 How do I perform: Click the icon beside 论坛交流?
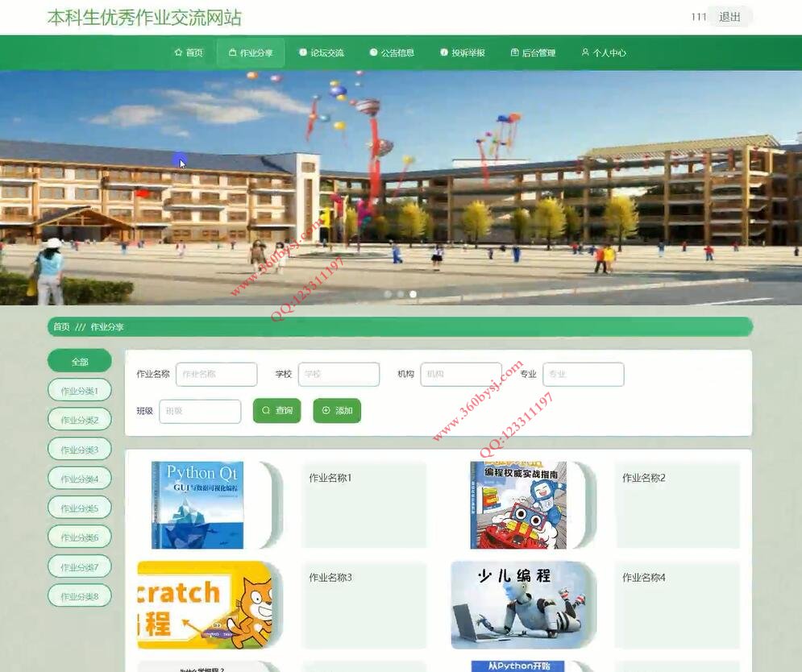click(x=303, y=52)
